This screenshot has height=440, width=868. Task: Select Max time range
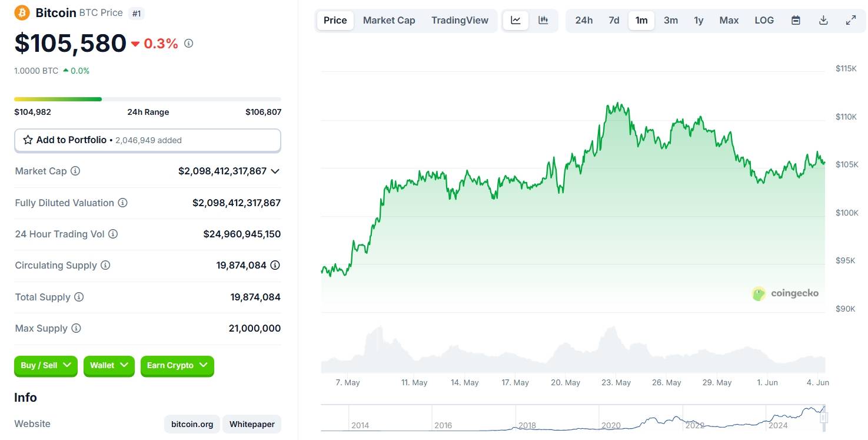click(729, 20)
